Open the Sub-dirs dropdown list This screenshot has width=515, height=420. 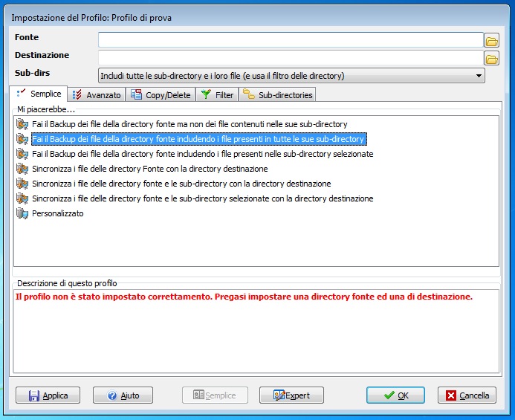[x=291, y=76]
